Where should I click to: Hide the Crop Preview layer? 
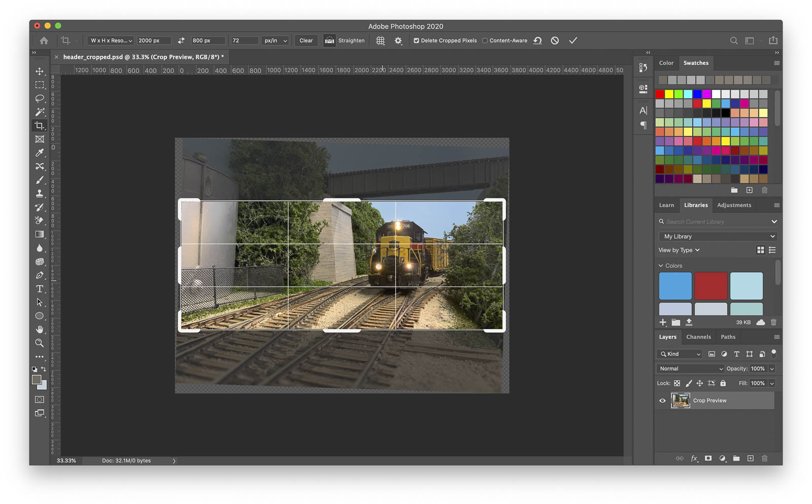point(662,400)
